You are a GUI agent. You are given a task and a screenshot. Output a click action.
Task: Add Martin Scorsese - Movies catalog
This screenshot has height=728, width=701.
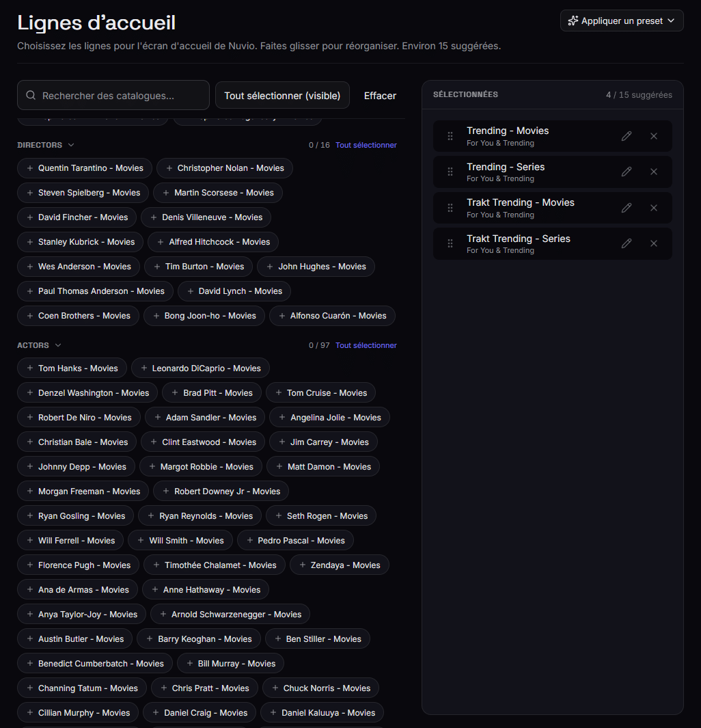point(218,193)
